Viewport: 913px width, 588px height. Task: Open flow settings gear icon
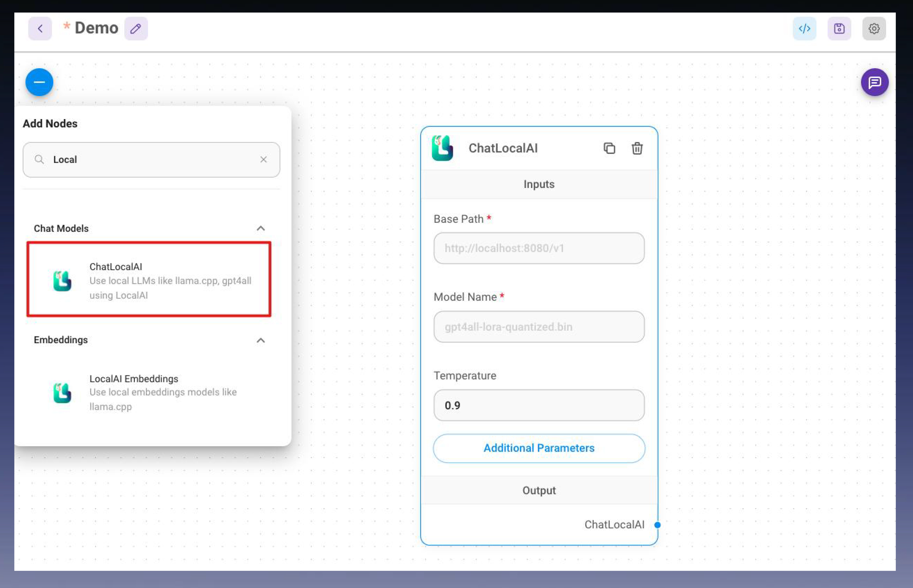pyautogui.click(x=874, y=29)
